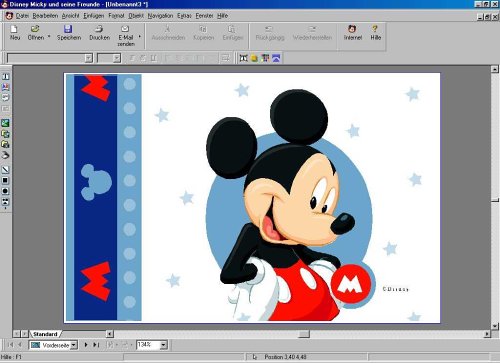Click the first yellow-green folder icon in left toolbar
Image resolution: width=500 pixels, height=363 pixels.
click(5, 134)
